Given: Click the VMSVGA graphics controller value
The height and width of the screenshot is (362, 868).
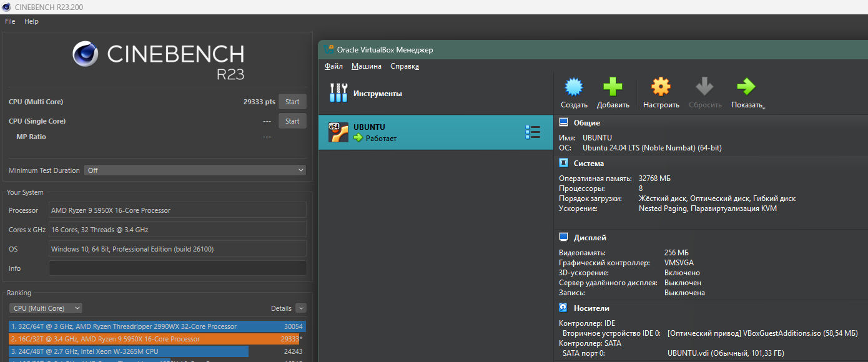Looking at the screenshot, I should [x=679, y=263].
